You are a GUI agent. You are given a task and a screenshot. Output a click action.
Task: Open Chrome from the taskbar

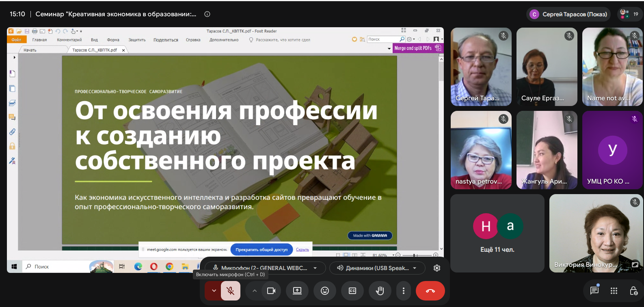coord(169,266)
